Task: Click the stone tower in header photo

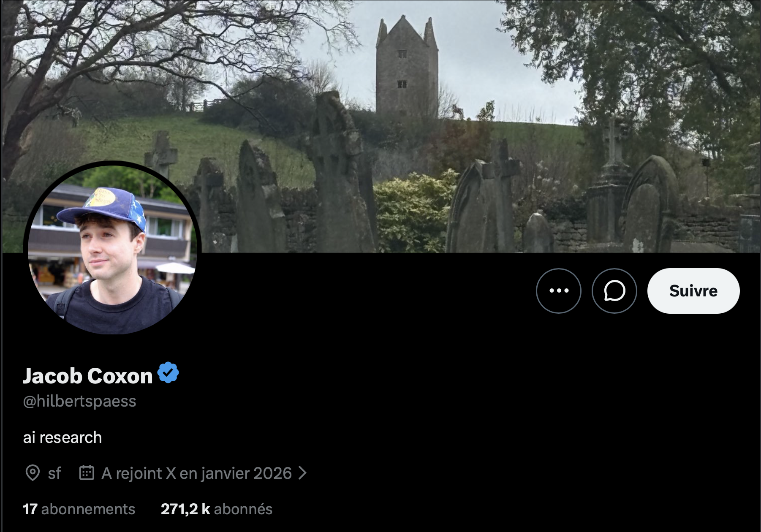Action: (407, 67)
